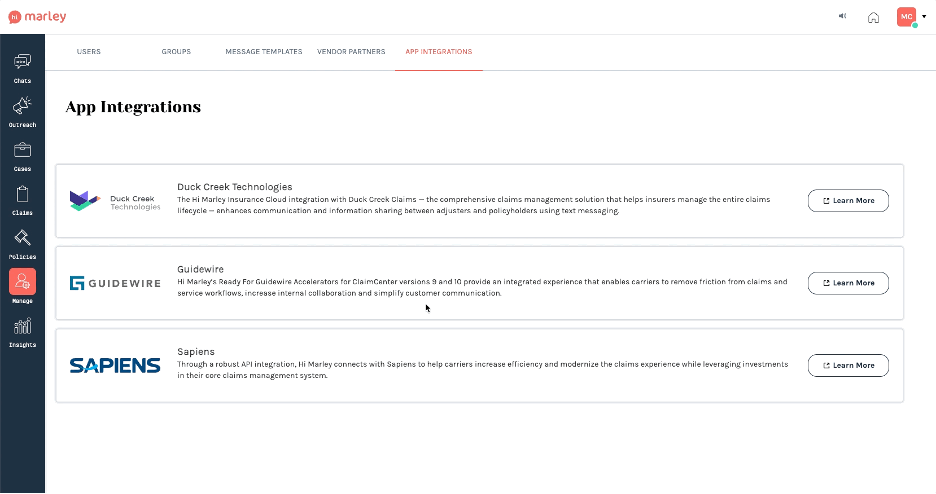Open the Vendor Partners tab
Screen dimensions: 936x494
point(351,52)
